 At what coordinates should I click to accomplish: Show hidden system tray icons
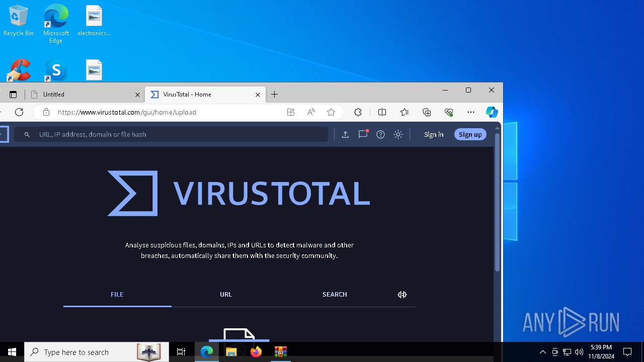[x=542, y=352]
